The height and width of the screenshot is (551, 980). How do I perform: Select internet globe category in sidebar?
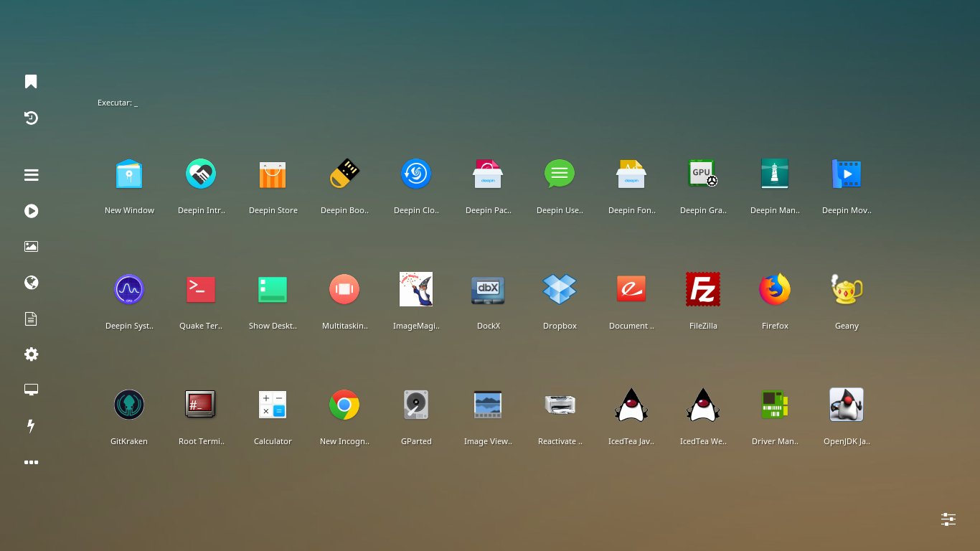click(31, 283)
